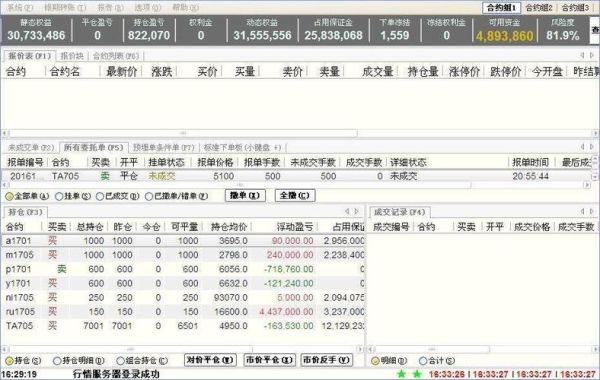Screen dimensions: 600x380
Task: Select the 持仓(S) radio button at the bottom
Action: click(9, 361)
